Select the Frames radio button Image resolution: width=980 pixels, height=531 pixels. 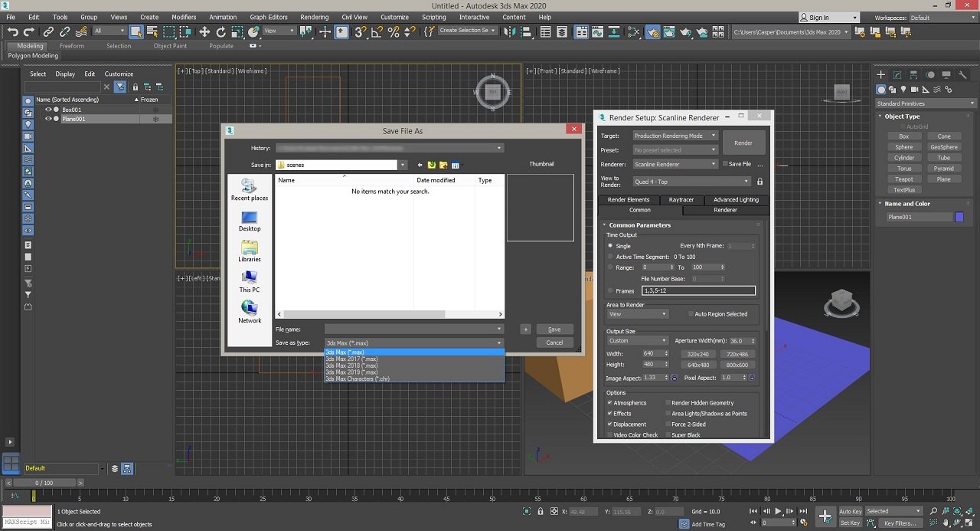[x=611, y=291]
